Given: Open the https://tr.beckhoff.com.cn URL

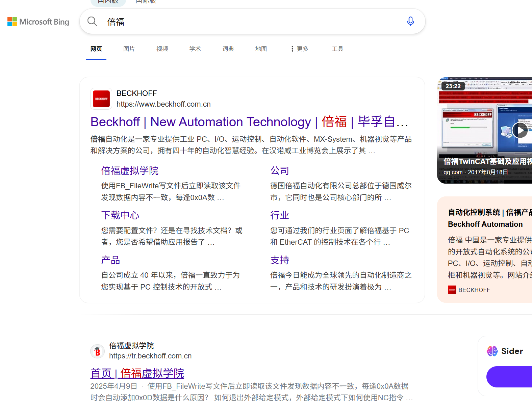Looking at the screenshot, I should coord(150,356).
